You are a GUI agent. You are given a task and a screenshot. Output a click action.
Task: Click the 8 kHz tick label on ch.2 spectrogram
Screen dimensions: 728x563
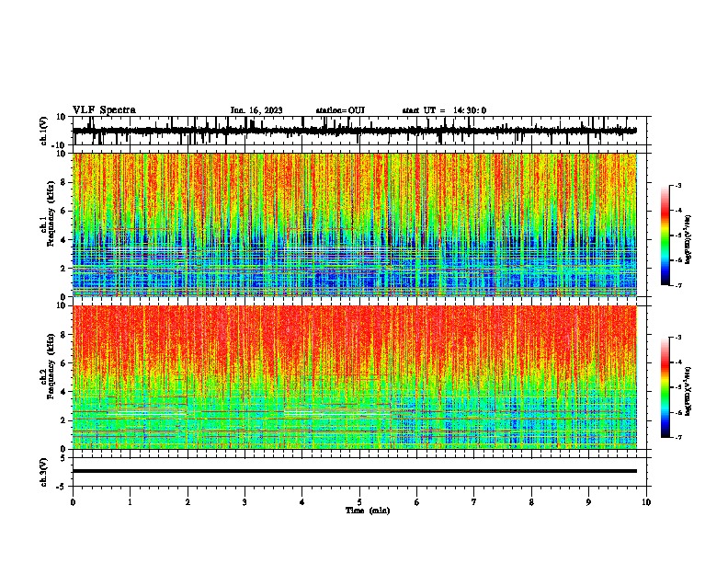pos(63,334)
